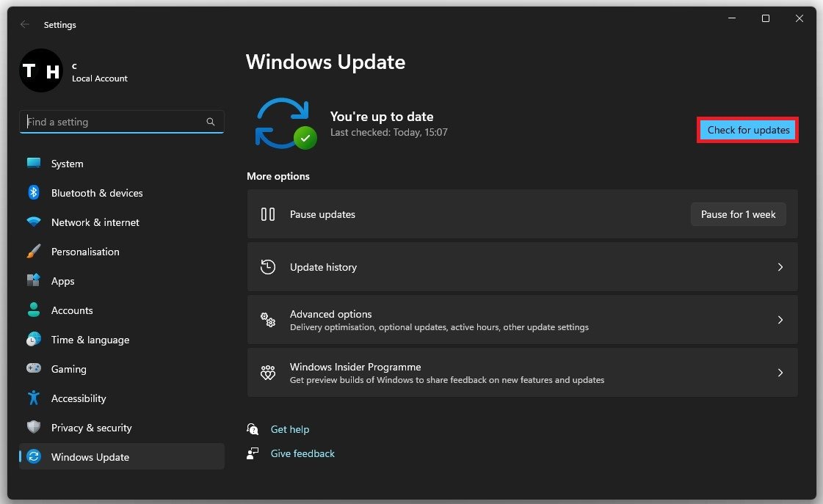Open the Get help link
Image resolution: width=823 pixels, height=504 pixels.
290,429
